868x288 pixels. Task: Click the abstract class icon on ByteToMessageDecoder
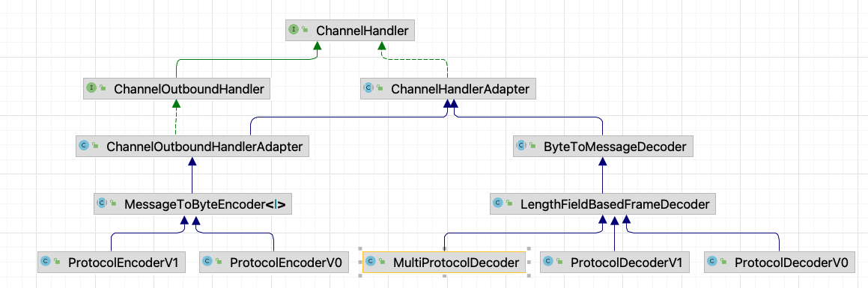(521, 147)
